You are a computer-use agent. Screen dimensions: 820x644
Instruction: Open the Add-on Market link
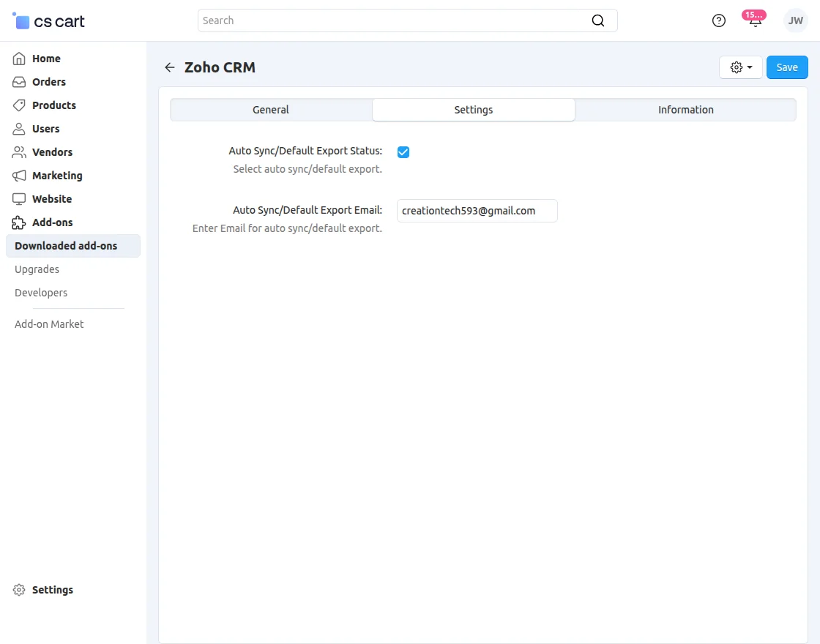coord(49,324)
